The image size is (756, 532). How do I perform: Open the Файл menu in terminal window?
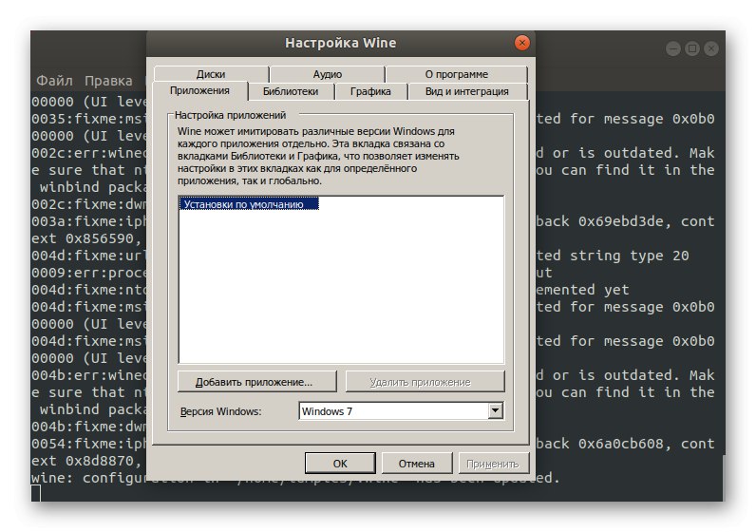(x=54, y=80)
